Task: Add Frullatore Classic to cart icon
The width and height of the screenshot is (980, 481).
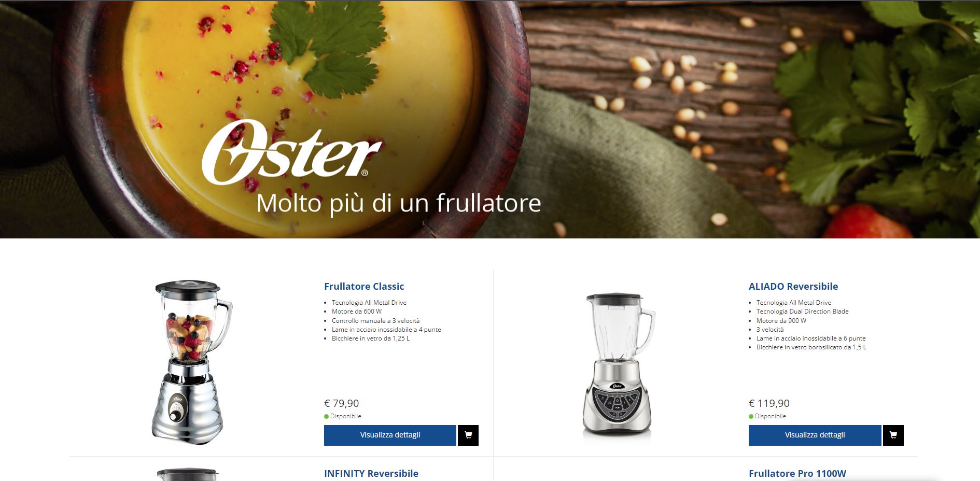Action: [468, 435]
